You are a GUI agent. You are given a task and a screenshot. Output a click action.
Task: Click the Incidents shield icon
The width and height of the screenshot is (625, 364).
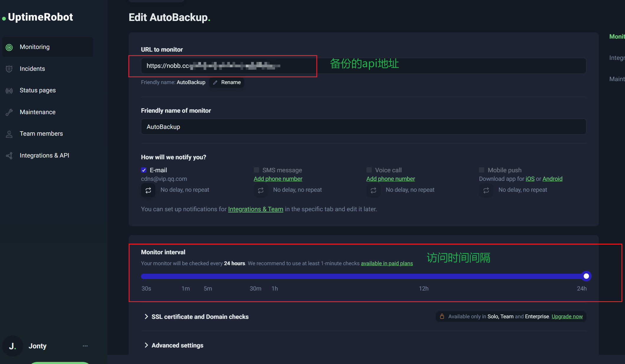point(9,69)
